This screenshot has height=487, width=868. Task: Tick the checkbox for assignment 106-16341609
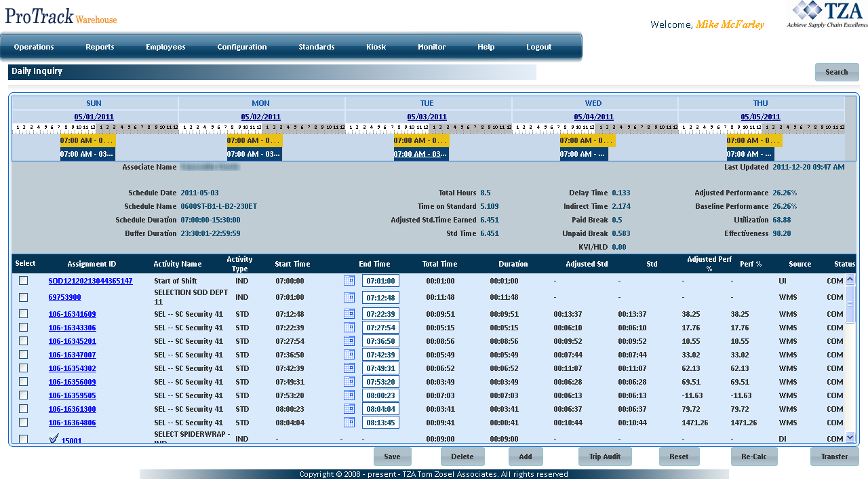coord(24,314)
